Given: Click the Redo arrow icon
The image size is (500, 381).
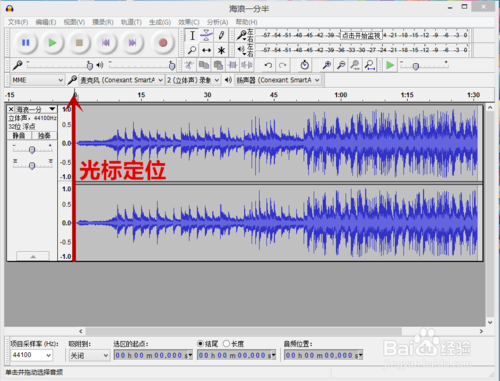Looking at the screenshot, I should (x=283, y=65).
